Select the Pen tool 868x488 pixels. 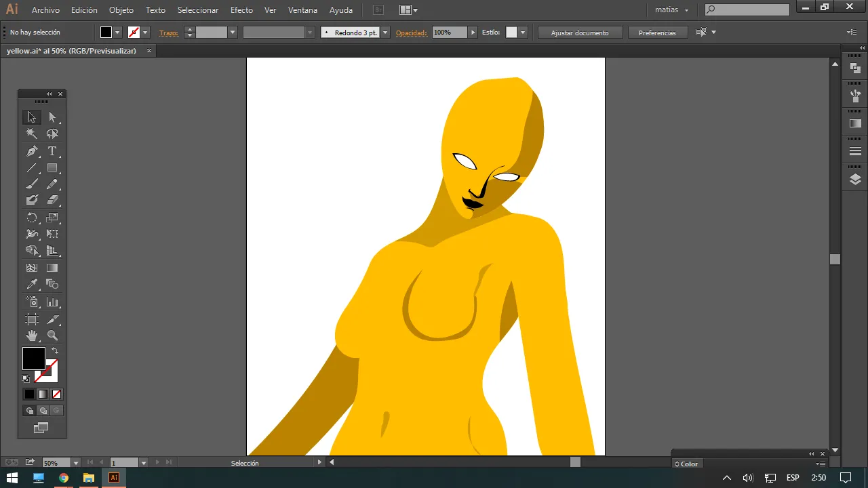click(x=32, y=151)
